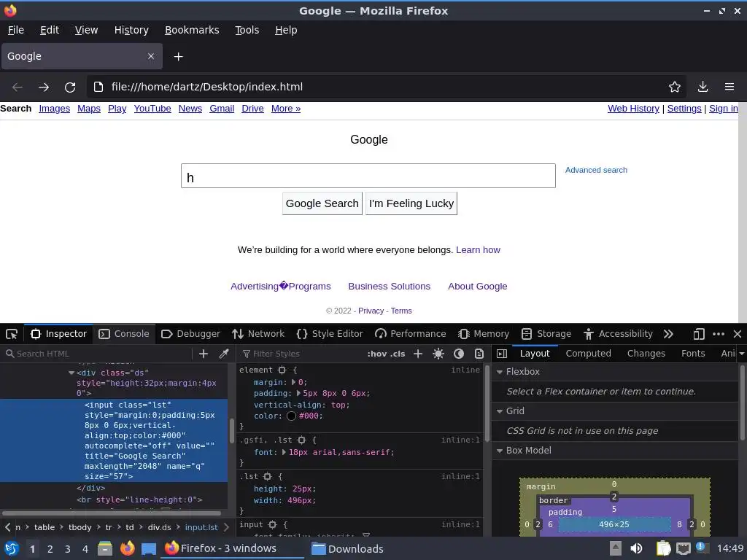Bookmark this page with the star icon
Viewport: 747px width, 560px height.
(x=675, y=87)
